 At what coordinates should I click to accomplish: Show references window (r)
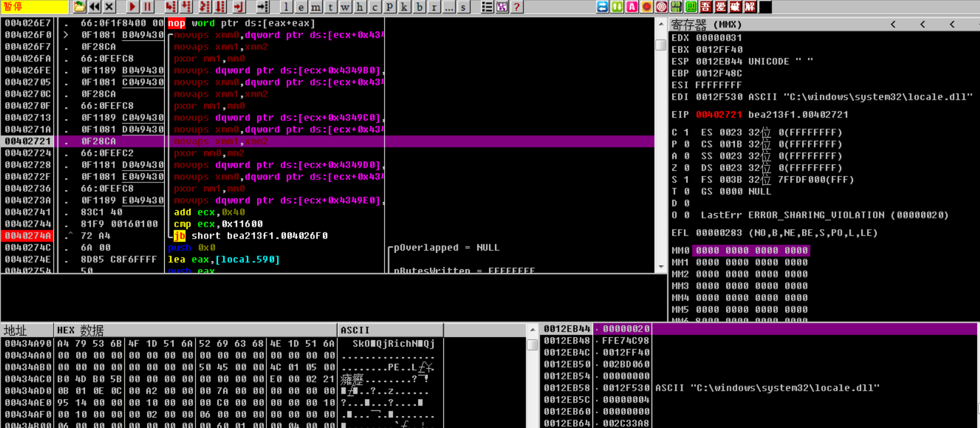[x=434, y=7]
